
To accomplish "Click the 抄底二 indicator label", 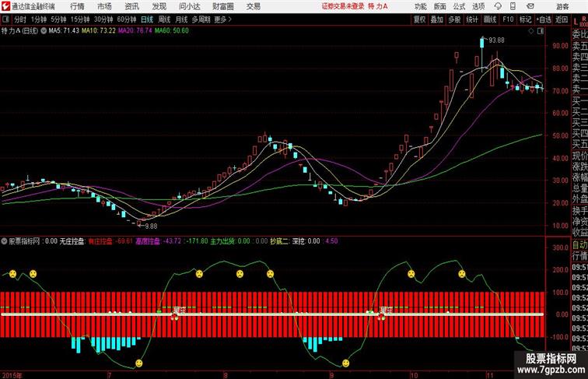I will coord(279,241).
